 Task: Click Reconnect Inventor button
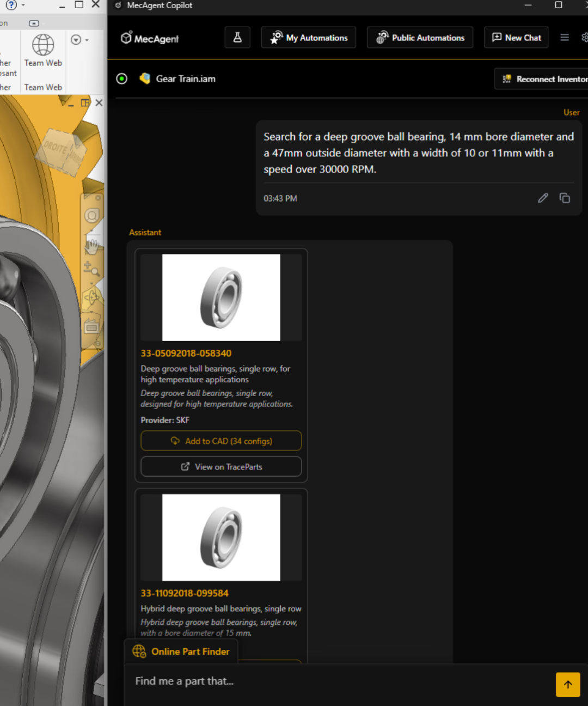point(541,79)
